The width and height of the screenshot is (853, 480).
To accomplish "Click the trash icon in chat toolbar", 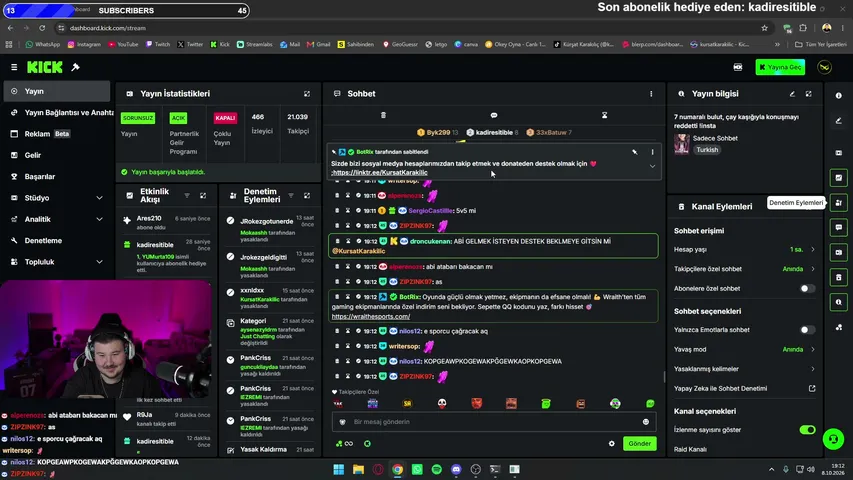I will [383, 115].
